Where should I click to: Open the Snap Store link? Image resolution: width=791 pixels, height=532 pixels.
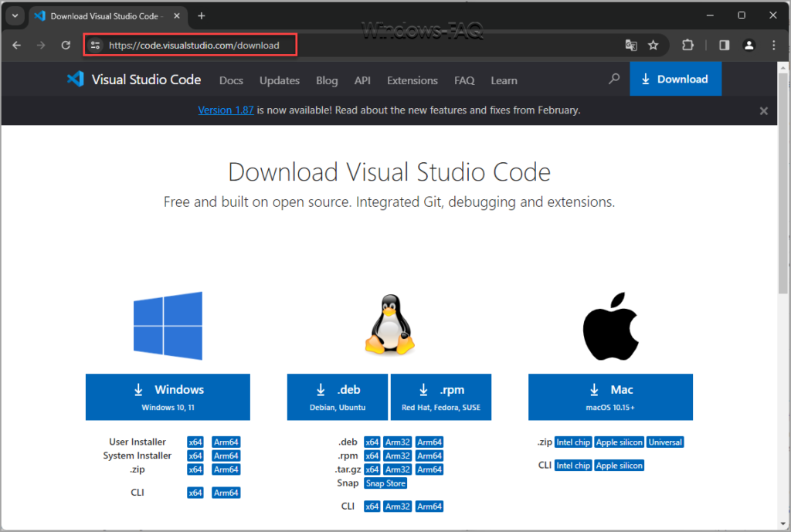pos(385,483)
